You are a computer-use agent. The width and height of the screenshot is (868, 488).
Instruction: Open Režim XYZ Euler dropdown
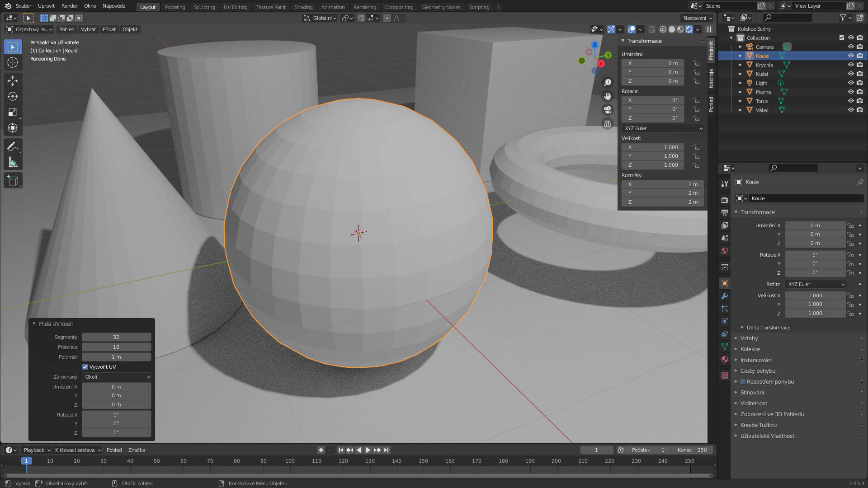pos(816,284)
